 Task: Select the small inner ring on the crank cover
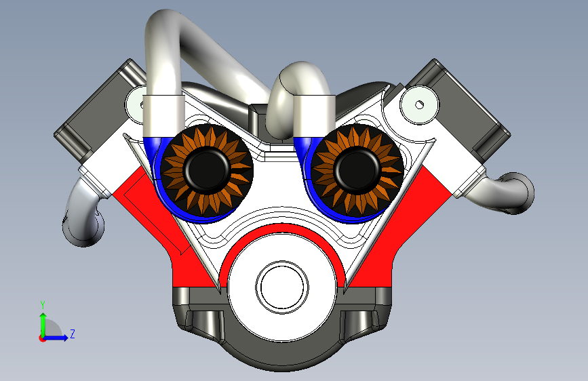point(282,287)
